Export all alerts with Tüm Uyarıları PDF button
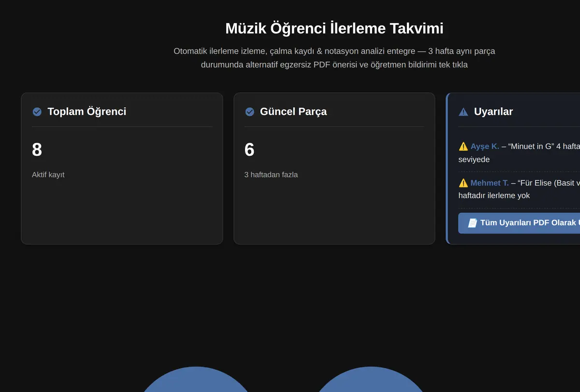 (519, 223)
